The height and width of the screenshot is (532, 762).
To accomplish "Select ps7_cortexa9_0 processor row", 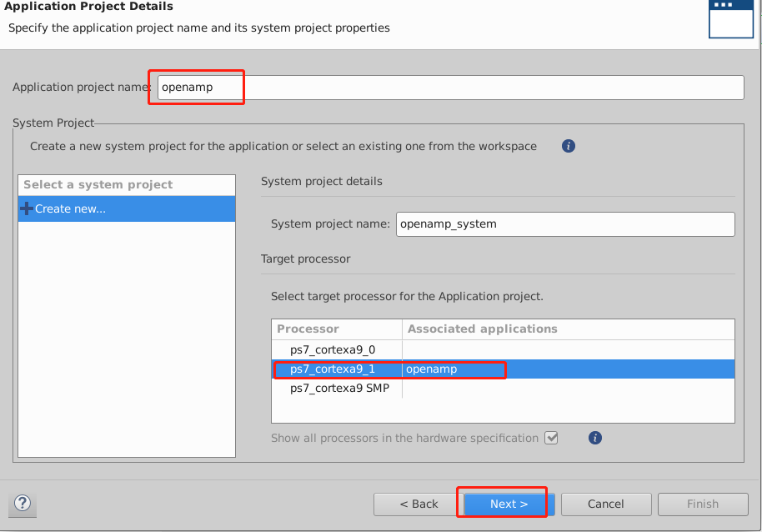I will 333,349.
